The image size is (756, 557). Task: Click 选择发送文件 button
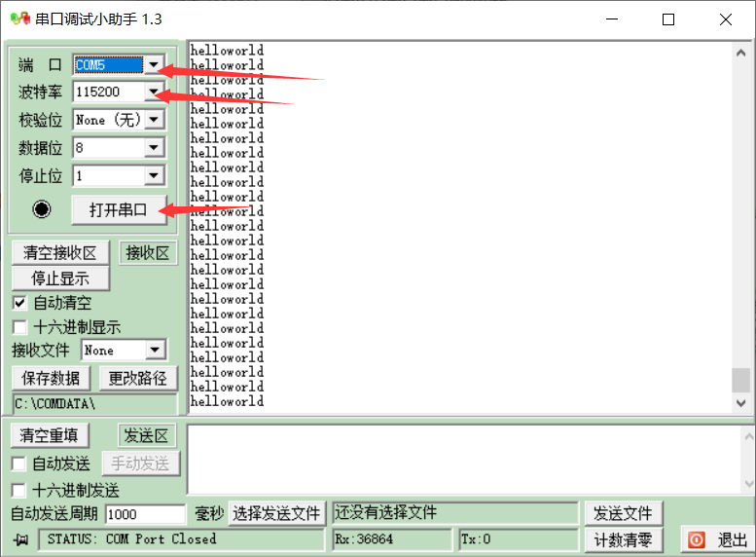(276, 513)
